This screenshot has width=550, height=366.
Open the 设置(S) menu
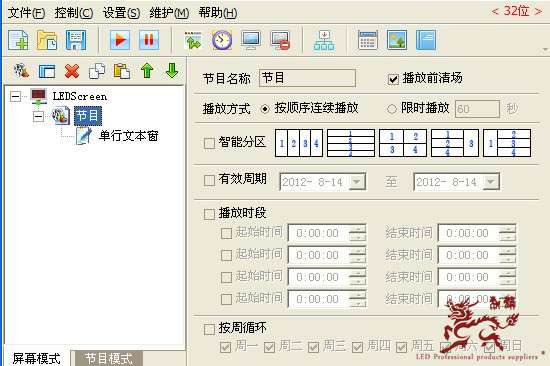121,13
